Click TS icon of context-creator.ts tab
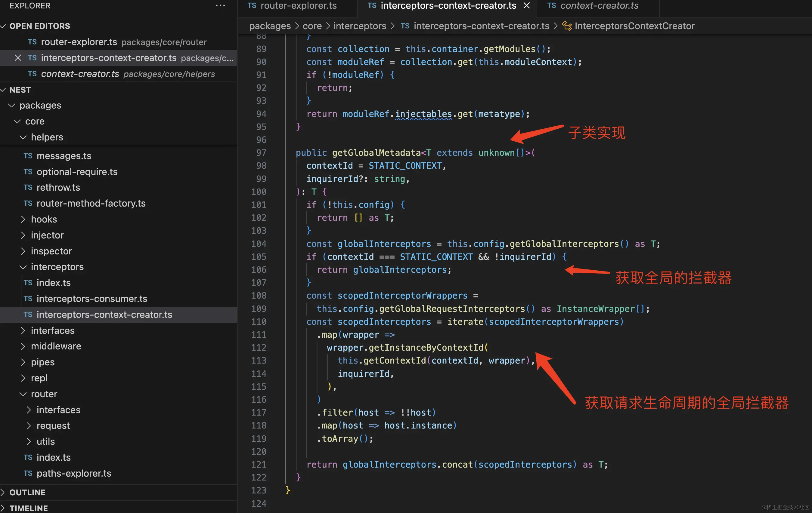This screenshot has height=513, width=812. click(552, 5)
